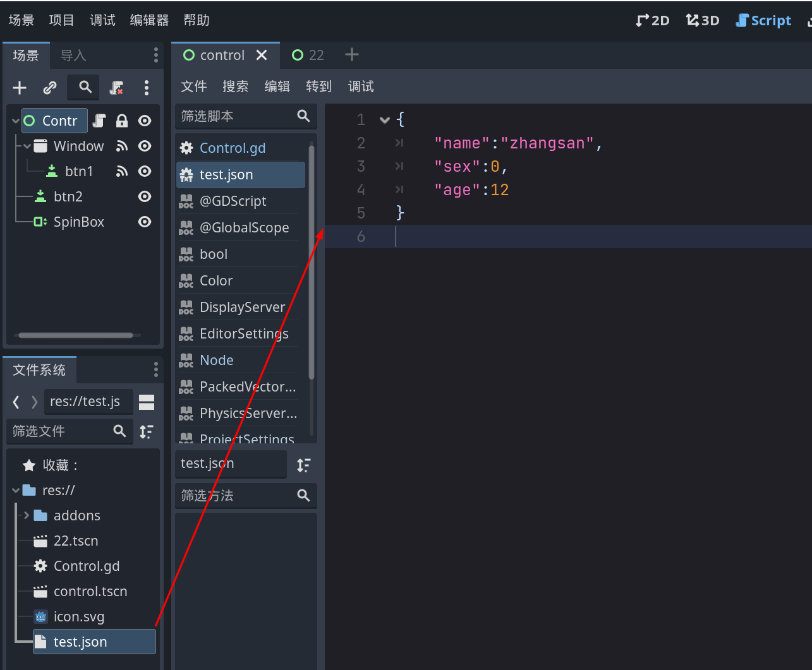Fold the JSON block at line 1
This screenshot has height=670, width=812.
(x=384, y=119)
